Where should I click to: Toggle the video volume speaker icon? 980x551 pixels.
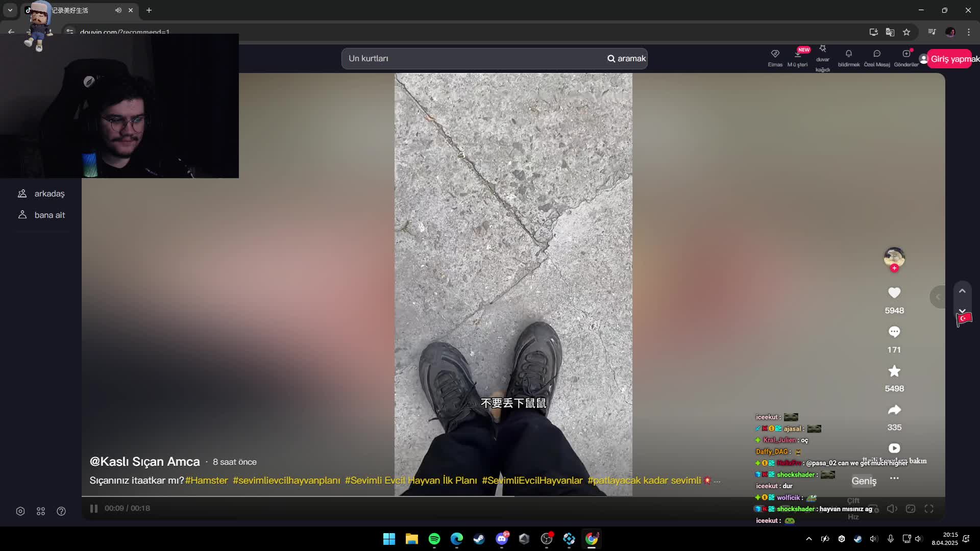(x=892, y=509)
